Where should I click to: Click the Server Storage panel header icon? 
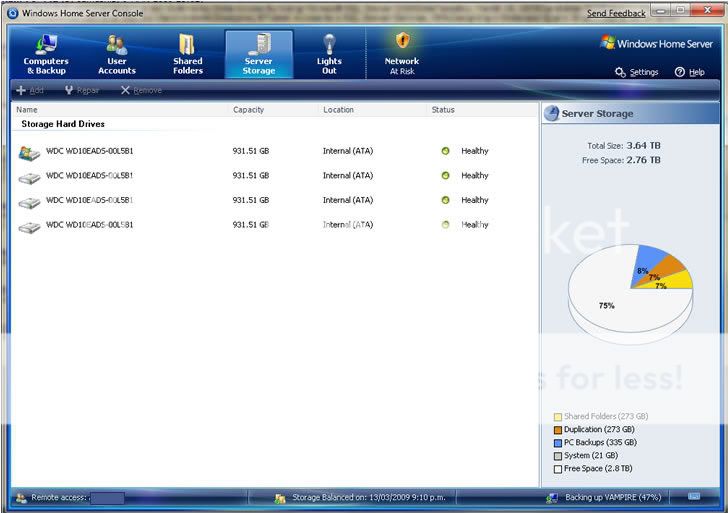tap(552, 113)
